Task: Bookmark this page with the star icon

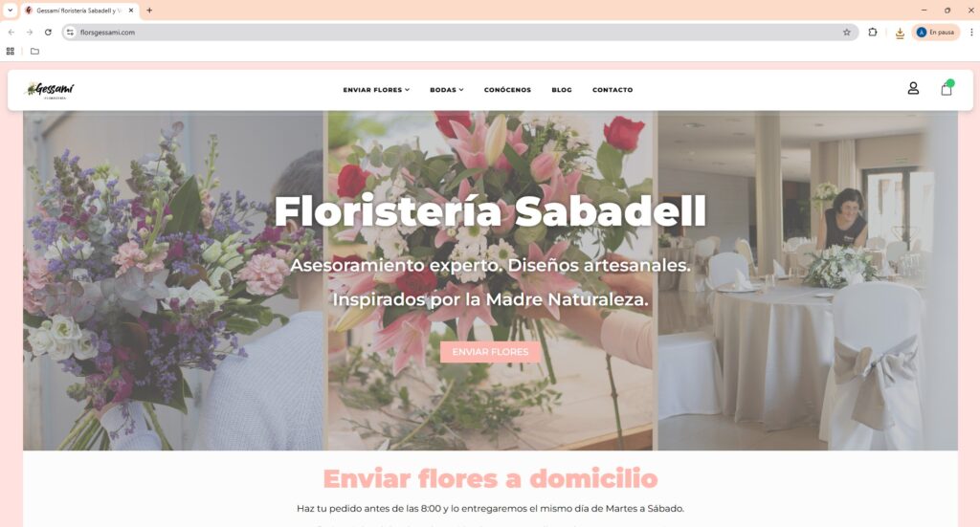Action: pos(847,33)
